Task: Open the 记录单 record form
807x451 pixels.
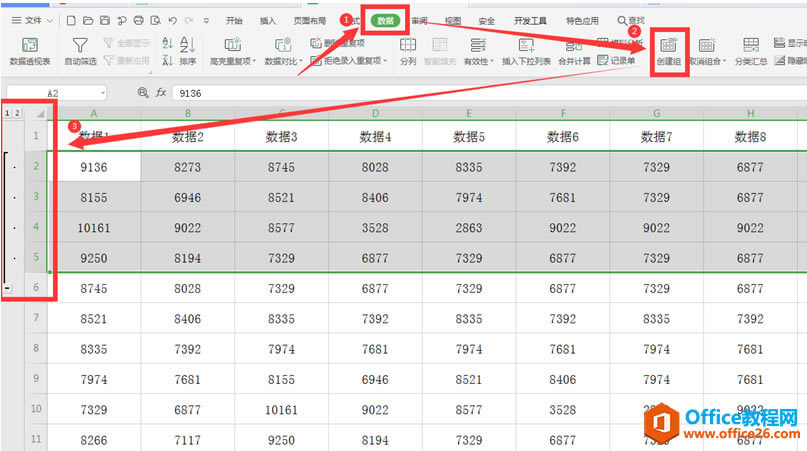Action: tap(616, 61)
